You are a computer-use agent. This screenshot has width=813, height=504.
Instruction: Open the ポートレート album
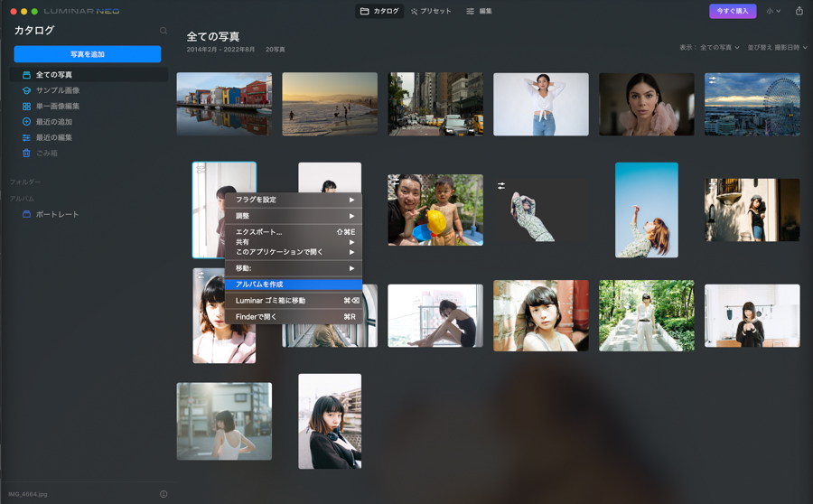click(x=57, y=214)
